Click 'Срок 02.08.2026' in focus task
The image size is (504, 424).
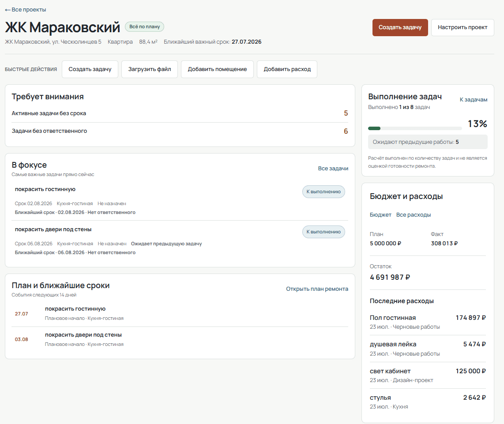(34, 203)
